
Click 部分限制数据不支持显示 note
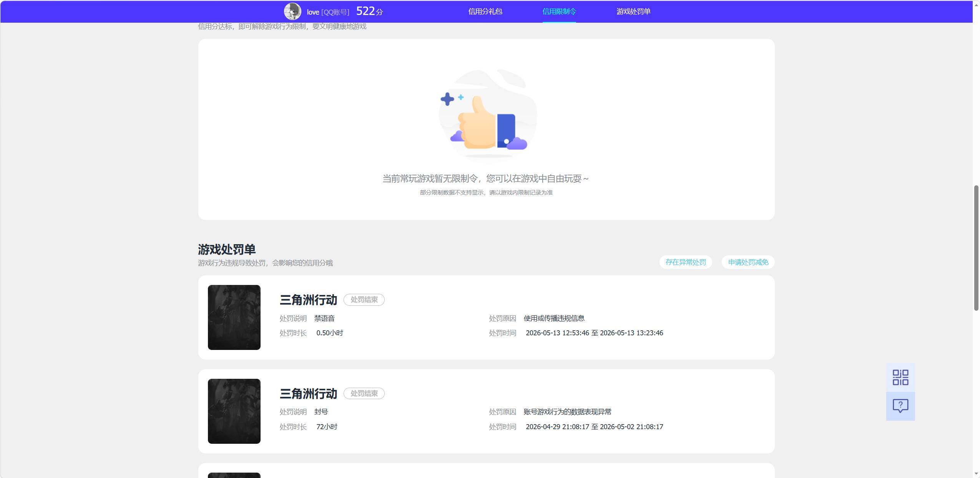coord(486,193)
